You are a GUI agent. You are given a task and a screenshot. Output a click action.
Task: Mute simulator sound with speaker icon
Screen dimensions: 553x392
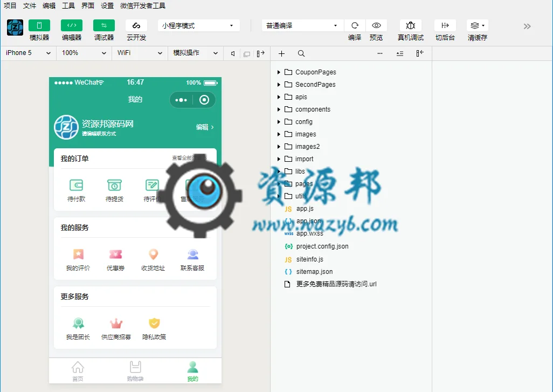click(233, 53)
